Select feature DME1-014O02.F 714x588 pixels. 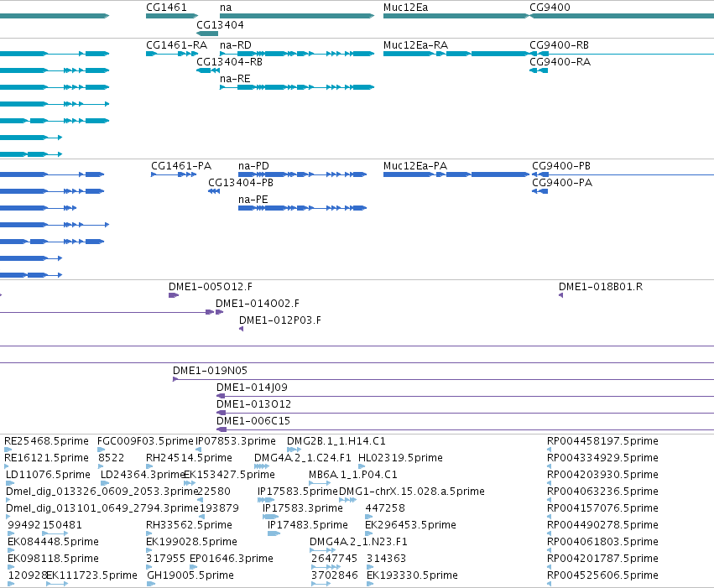258,304
